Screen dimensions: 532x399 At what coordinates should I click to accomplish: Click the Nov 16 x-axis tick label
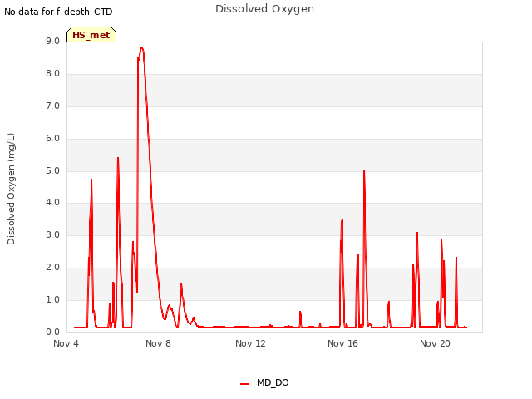[342, 343]
